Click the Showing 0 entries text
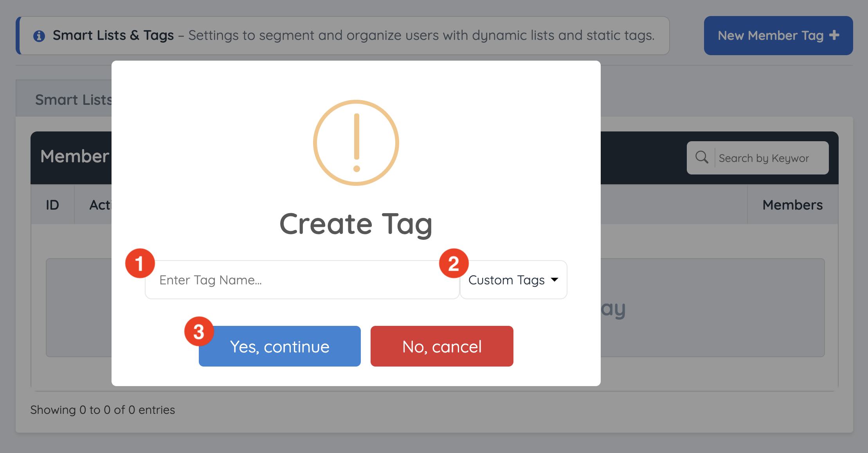 coord(103,410)
